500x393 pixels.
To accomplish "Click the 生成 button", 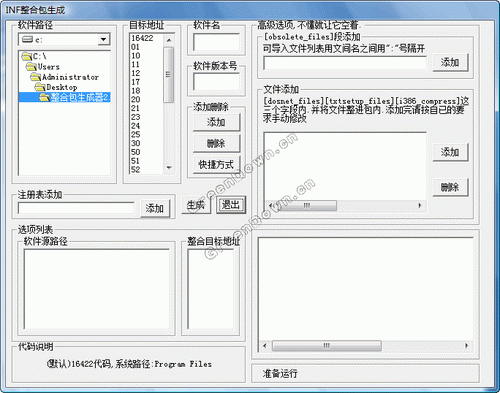I will point(196,205).
